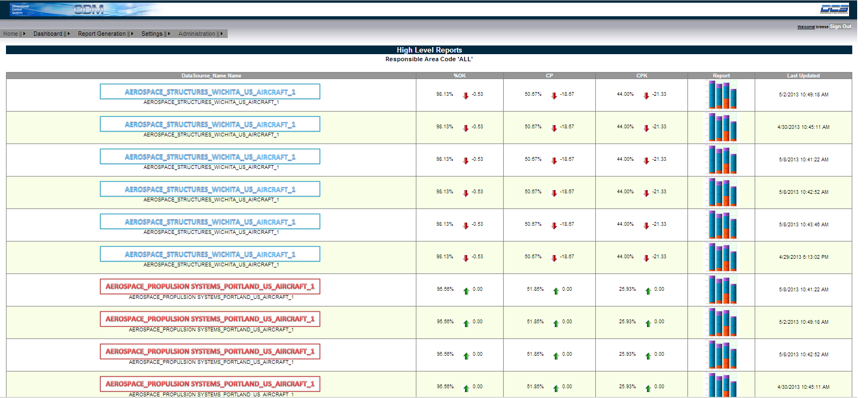Open report chart for Wichita row updated 4/29/2013
This screenshot has width=868, height=398.
point(721,257)
